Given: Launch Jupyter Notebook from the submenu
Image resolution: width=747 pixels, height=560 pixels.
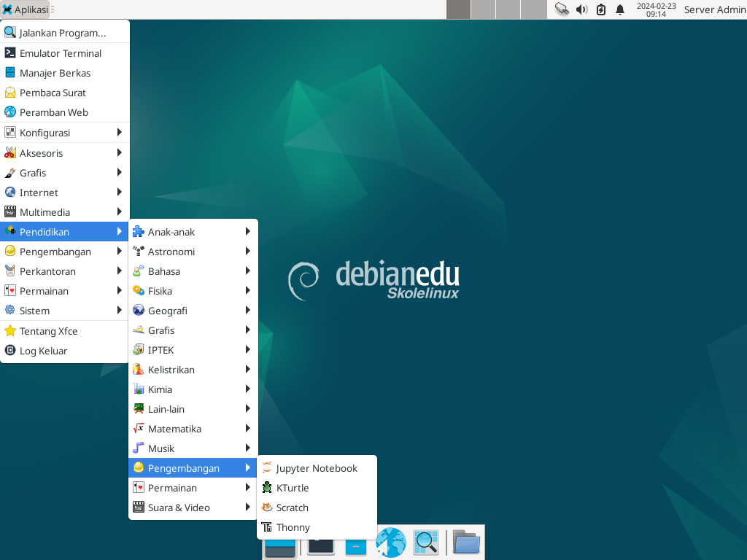Looking at the screenshot, I should (317, 468).
